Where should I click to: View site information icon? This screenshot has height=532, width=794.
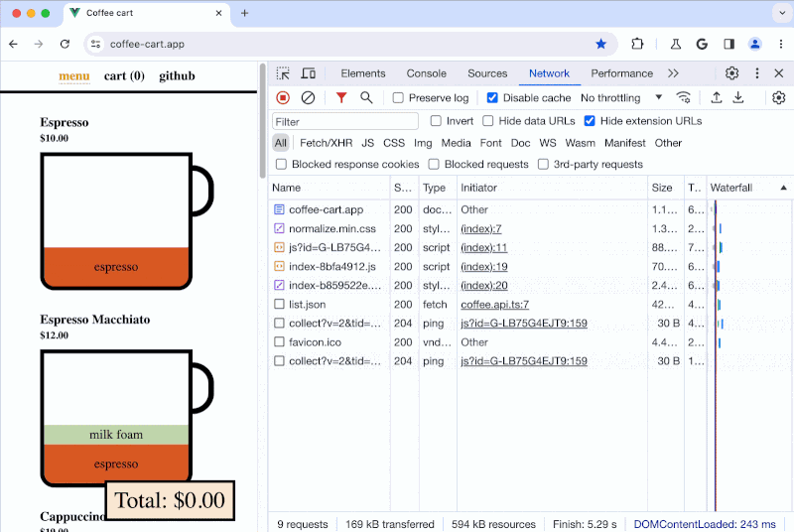[95, 44]
